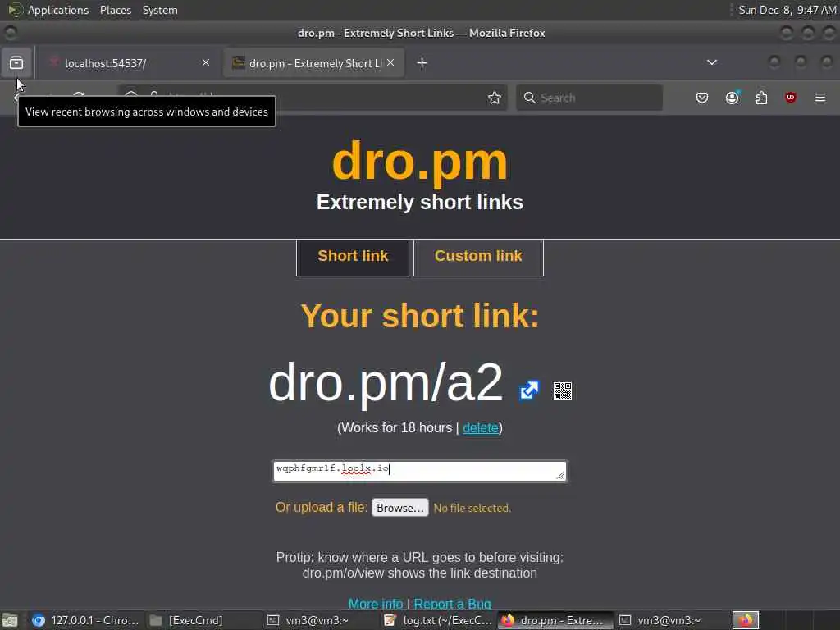Select the Custom link tab
The width and height of the screenshot is (840, 630).
pyautogui.click(x=478, y=257)
